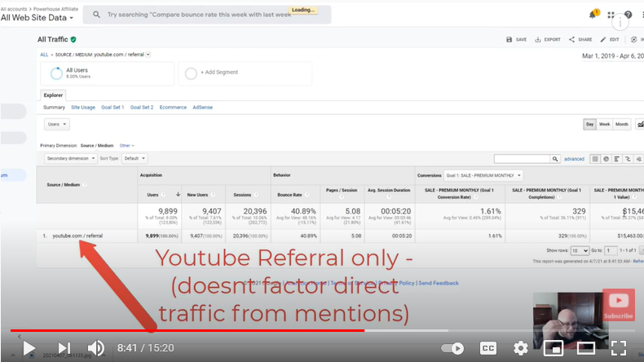Play the video
644x362 pixels.
29,348
